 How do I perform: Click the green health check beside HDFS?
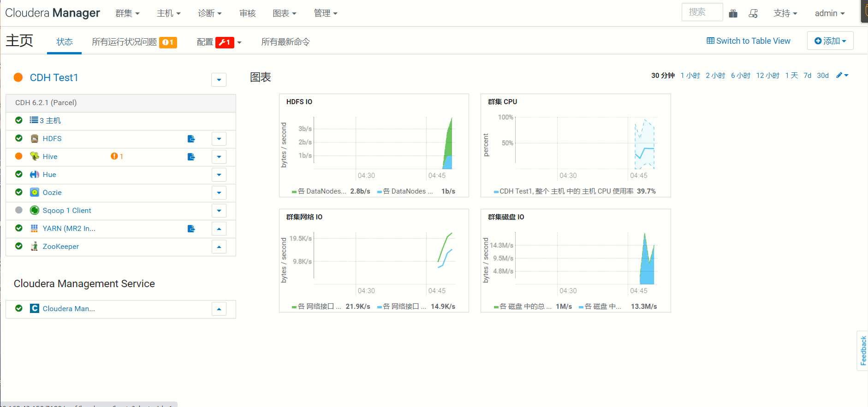[19, 138]
